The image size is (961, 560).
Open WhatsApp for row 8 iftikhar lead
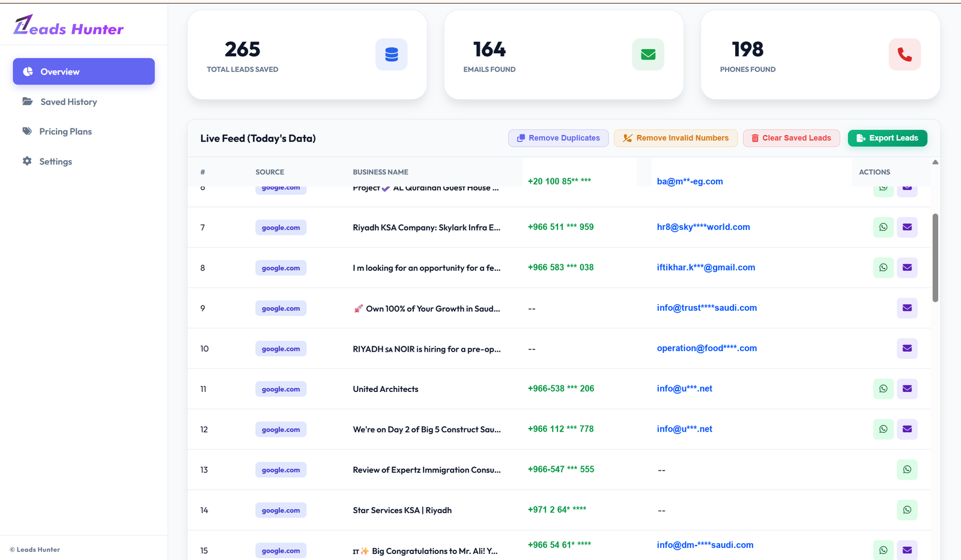click(883, 267)
